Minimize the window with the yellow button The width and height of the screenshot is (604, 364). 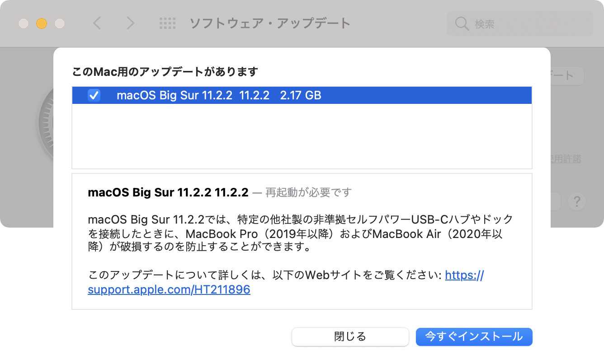point(42,23)
